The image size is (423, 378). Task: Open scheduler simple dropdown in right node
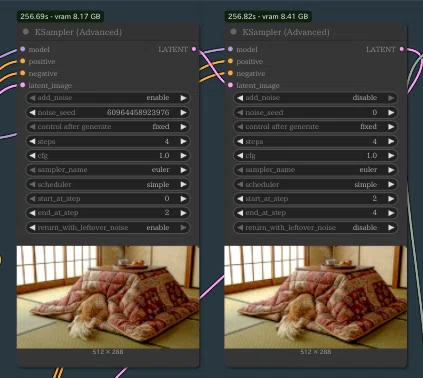[x=315, y=184]
